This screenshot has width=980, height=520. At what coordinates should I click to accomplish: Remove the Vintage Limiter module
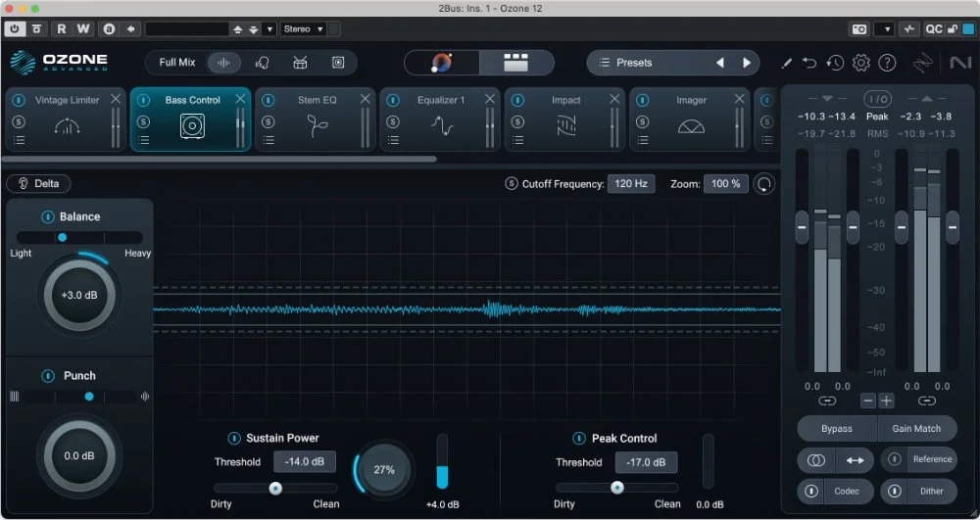click(116, 99)
